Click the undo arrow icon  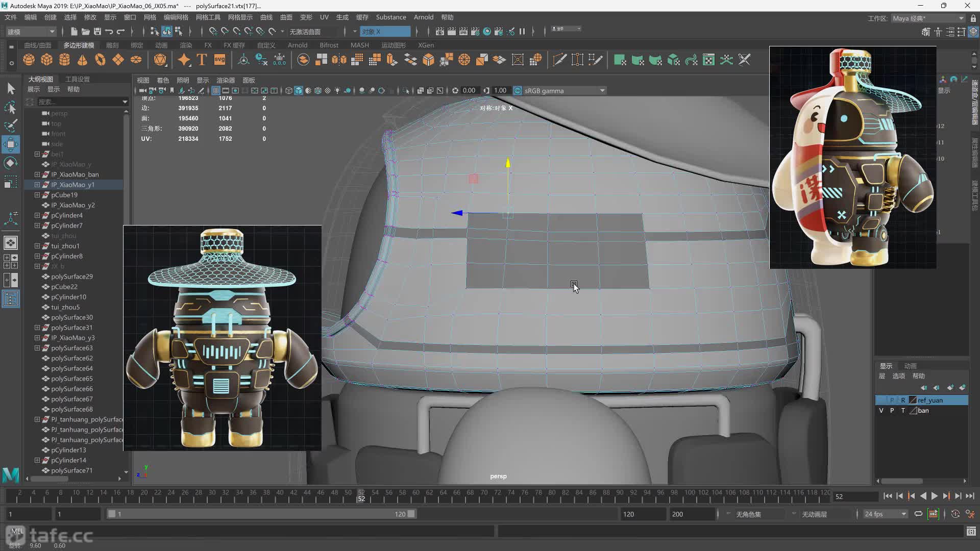[109, 32]
